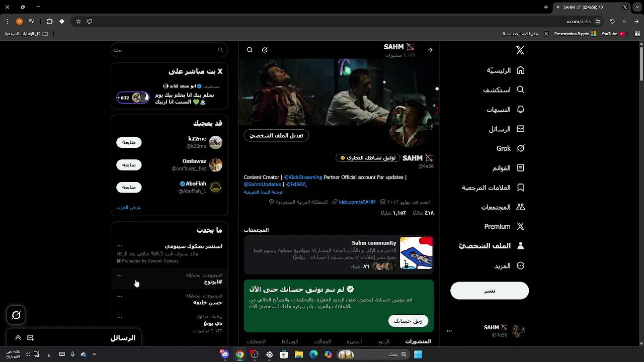Switch to Articles (المقالات) tab

click(323, 341)
